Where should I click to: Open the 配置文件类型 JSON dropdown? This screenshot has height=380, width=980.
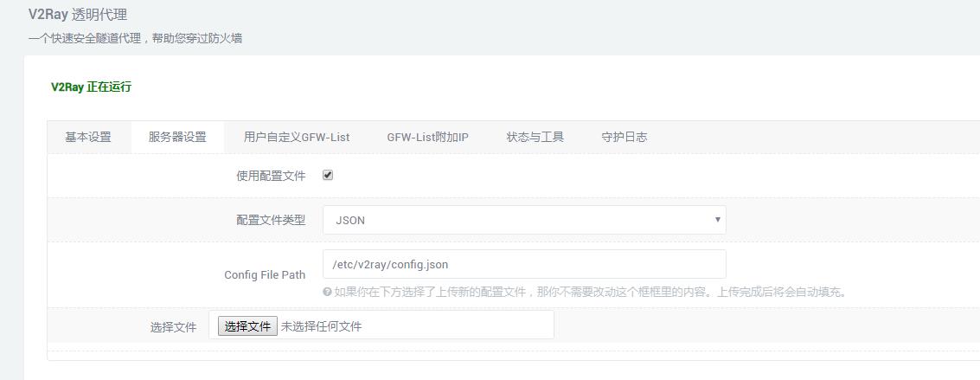(523, 220)
